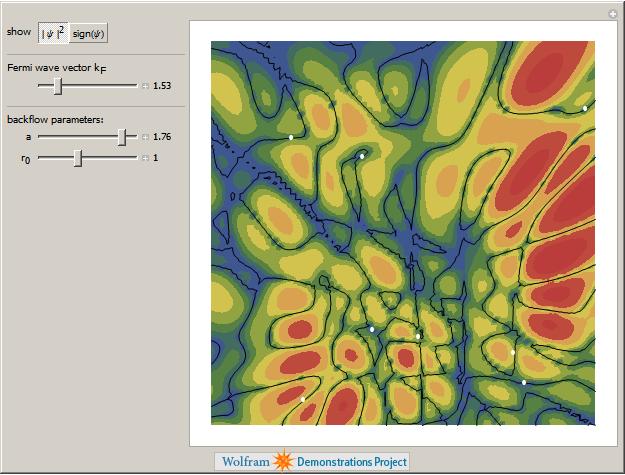Click the white locator dot in the plot's top-right corner
Screen dimensions: 625x475
click(585, 108)
